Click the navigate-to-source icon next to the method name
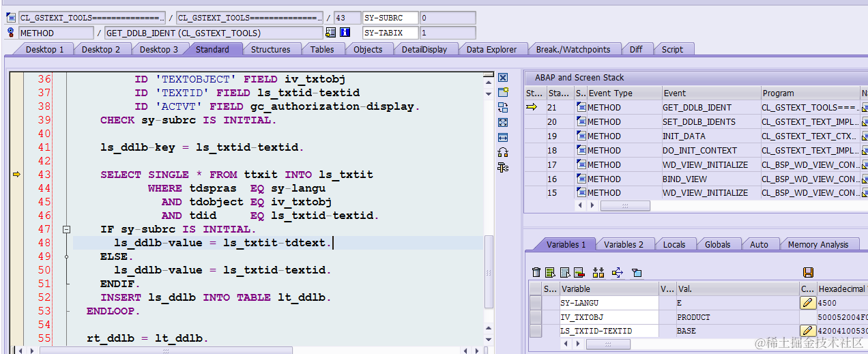The height and width of the screenshot is (354, 868). (331, 32)
